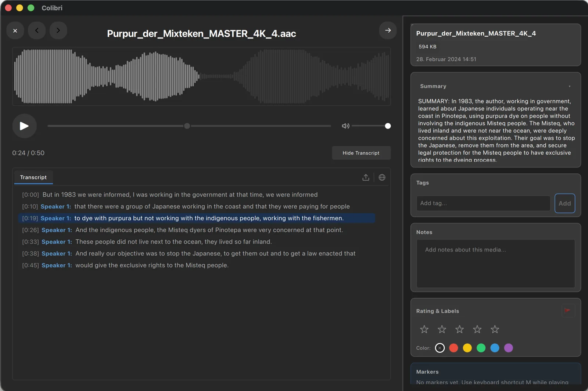Click into the Notes text area
This screenshot has height=391, width=588.
tap(496, 264)
